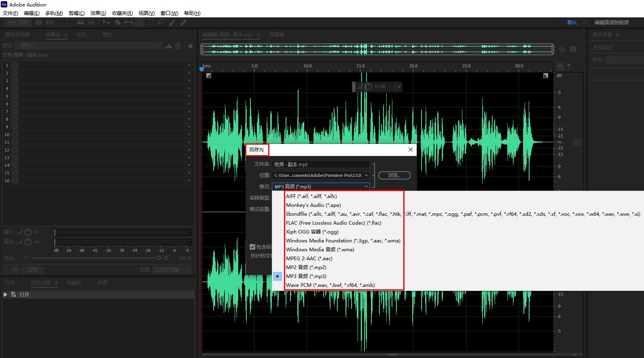Click the delete preset trash icon

pos(178,46)
